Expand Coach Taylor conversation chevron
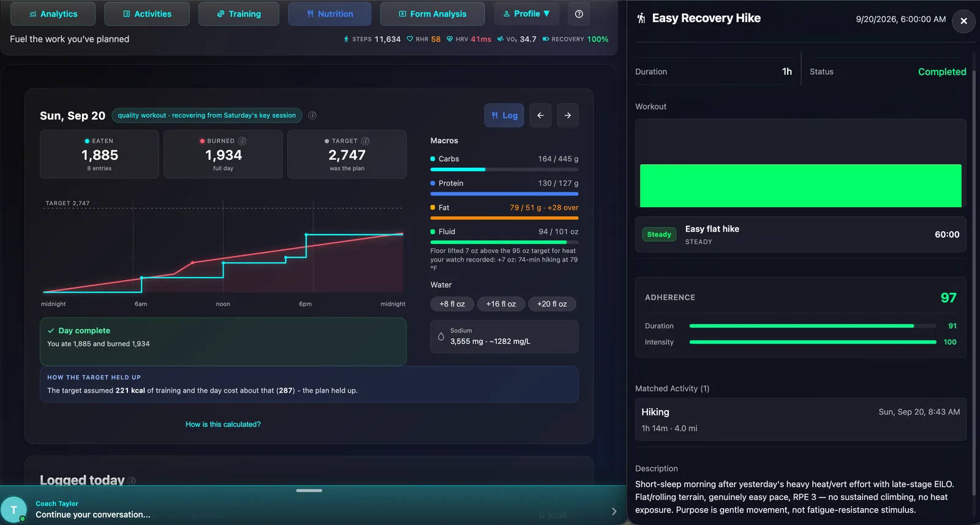Screen dimensions: 980x525 point(614,511)
